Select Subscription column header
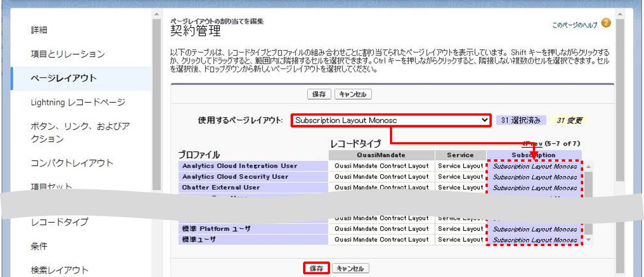 pos(534,155)
